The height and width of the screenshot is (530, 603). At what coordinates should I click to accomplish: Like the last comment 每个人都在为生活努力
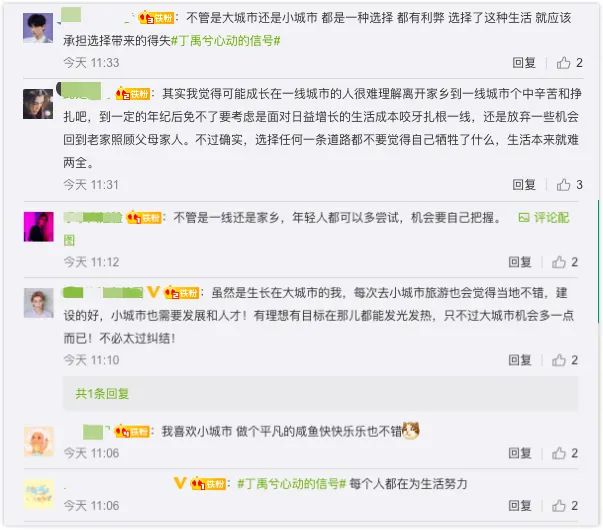(559, 505)
